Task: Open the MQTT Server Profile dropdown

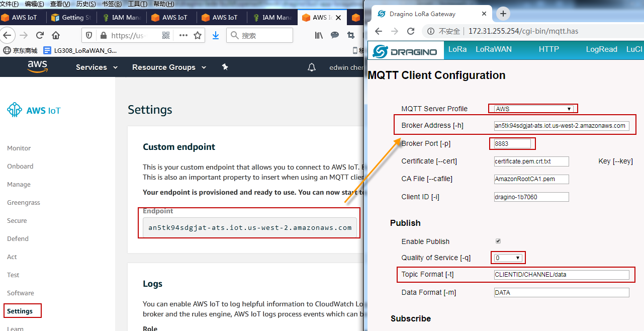Action: [533, 109]
